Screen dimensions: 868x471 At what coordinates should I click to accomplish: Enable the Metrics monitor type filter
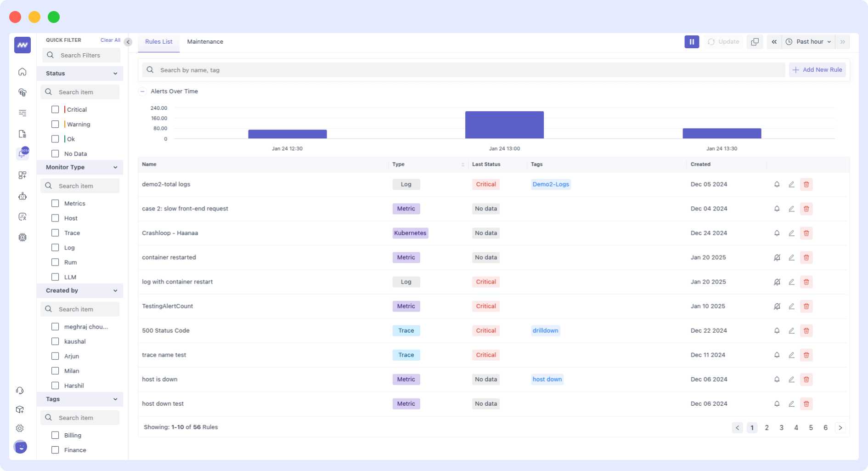[x=55, y=203]
